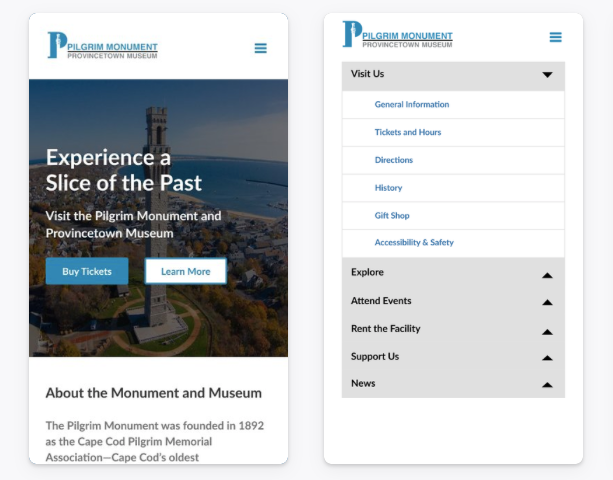Select Attend Events menu heading
613x480 pixels.
click(381, 301)
